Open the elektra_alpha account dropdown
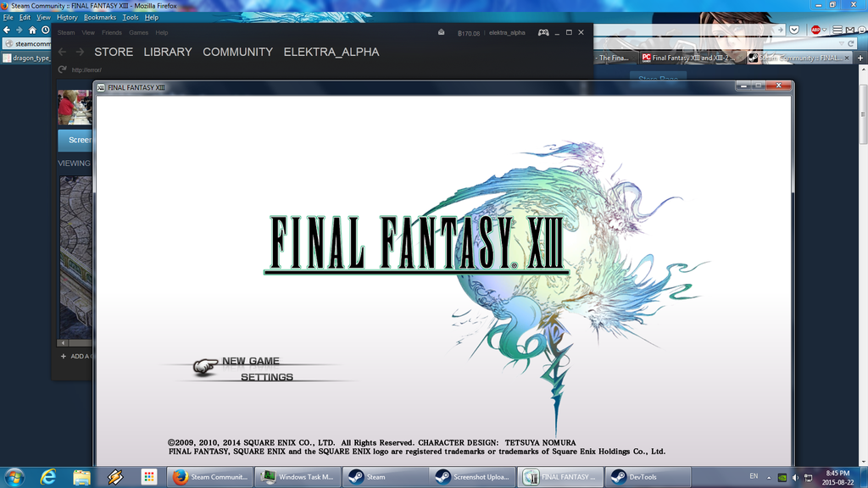Screen dimensions: 868x488 tap(507, 33)
